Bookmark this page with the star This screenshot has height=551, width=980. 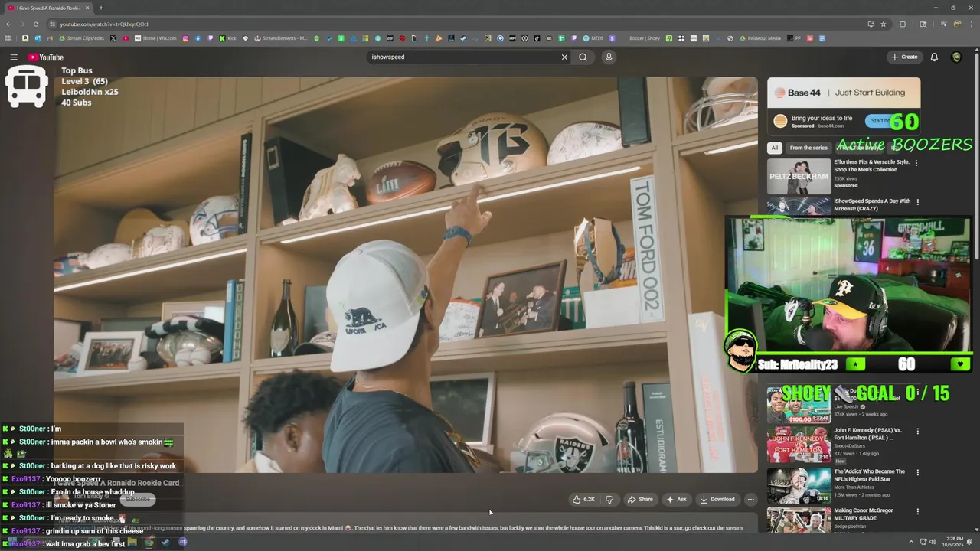point(883,24)
